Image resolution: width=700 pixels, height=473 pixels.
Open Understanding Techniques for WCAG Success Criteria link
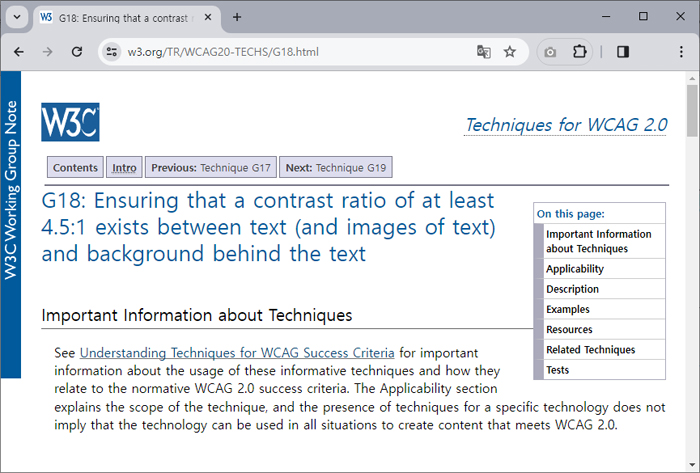(x=237, y=353)
